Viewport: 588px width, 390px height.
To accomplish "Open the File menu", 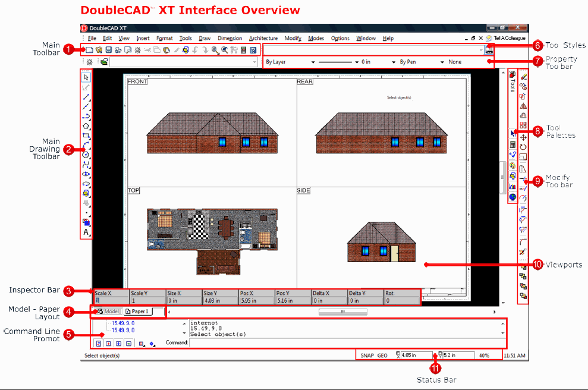I will click(x=92, y=38).
